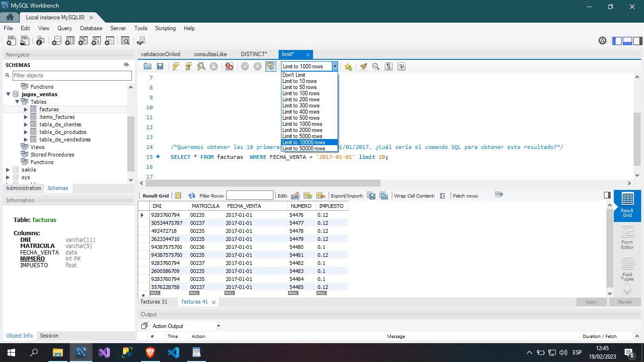Open Form Editor view

(627, 237)
